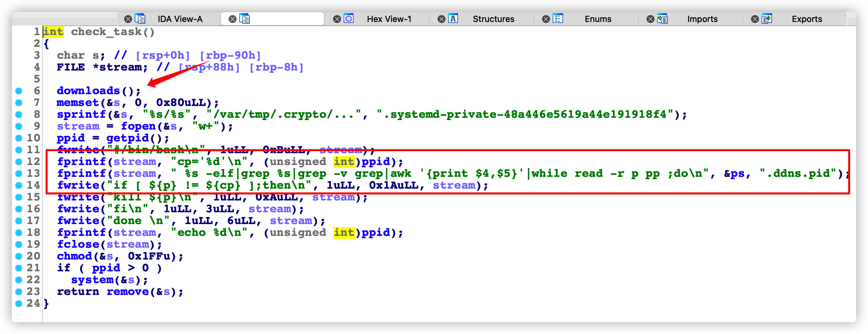This screenshot has width=868, height=334.
Task: Click the "echo %d\n" string on line 18
Action: [209, 232]
